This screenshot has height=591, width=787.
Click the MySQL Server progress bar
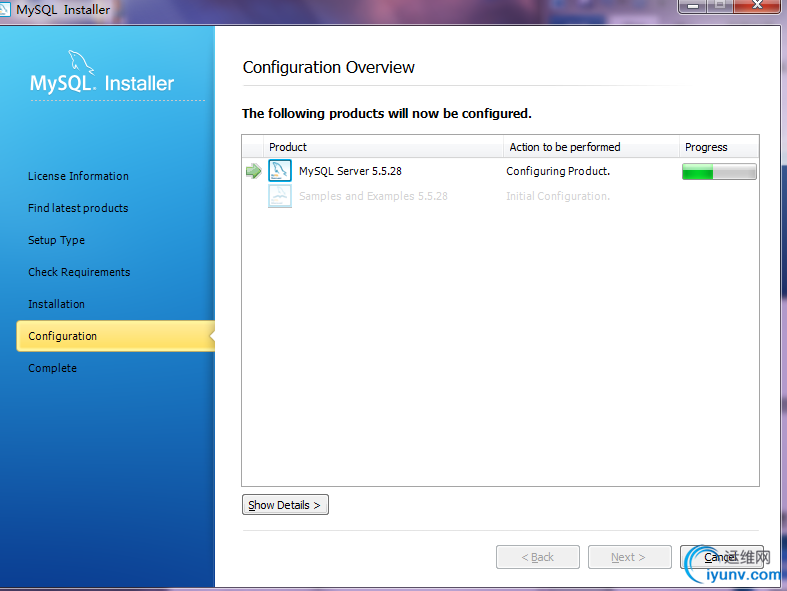(x=719, y=171)
